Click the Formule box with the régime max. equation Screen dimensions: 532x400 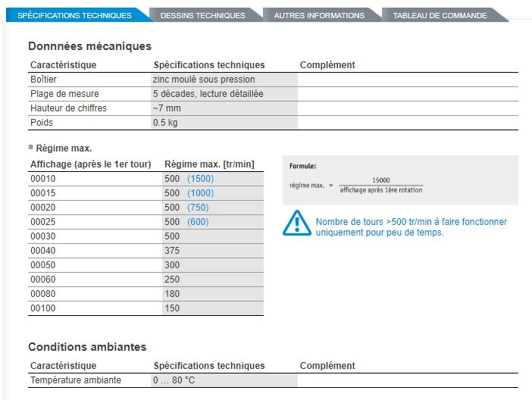click(400, 180)
